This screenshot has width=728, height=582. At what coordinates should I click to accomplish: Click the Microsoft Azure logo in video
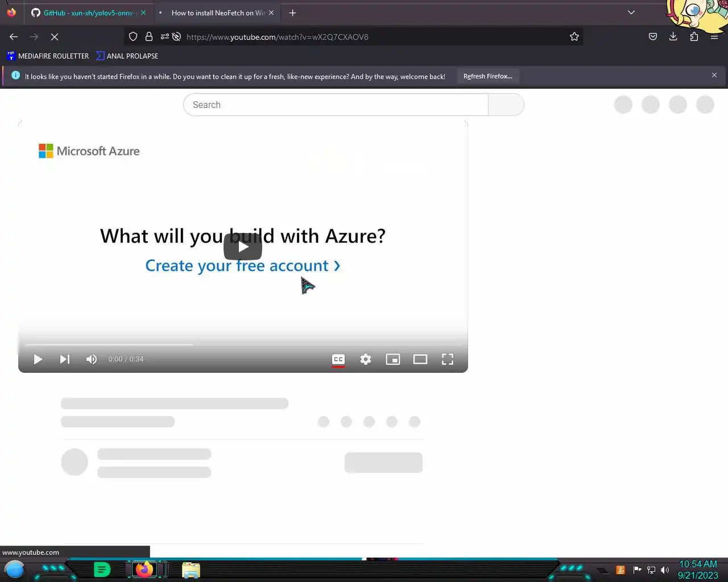(x=89, y=151)
